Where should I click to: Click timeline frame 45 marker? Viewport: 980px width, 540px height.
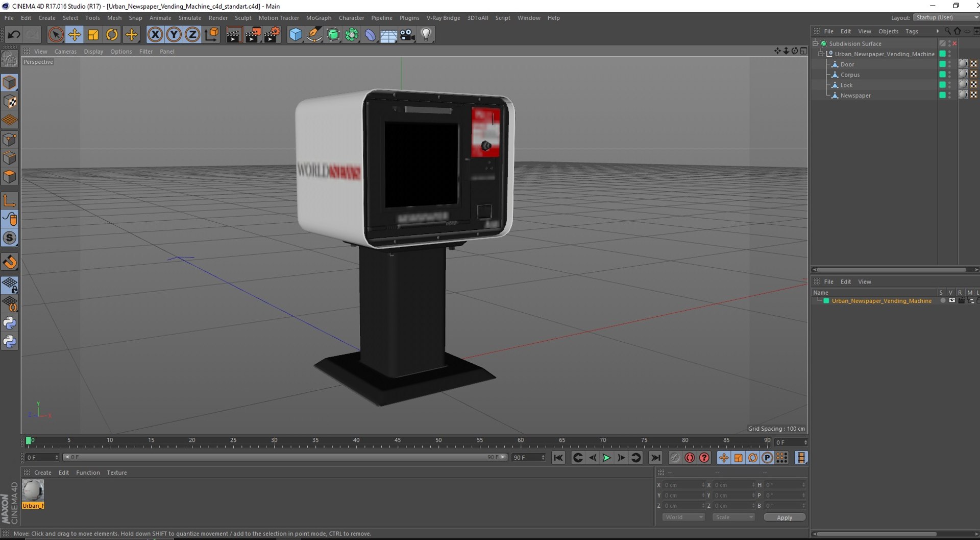(397, 441)
